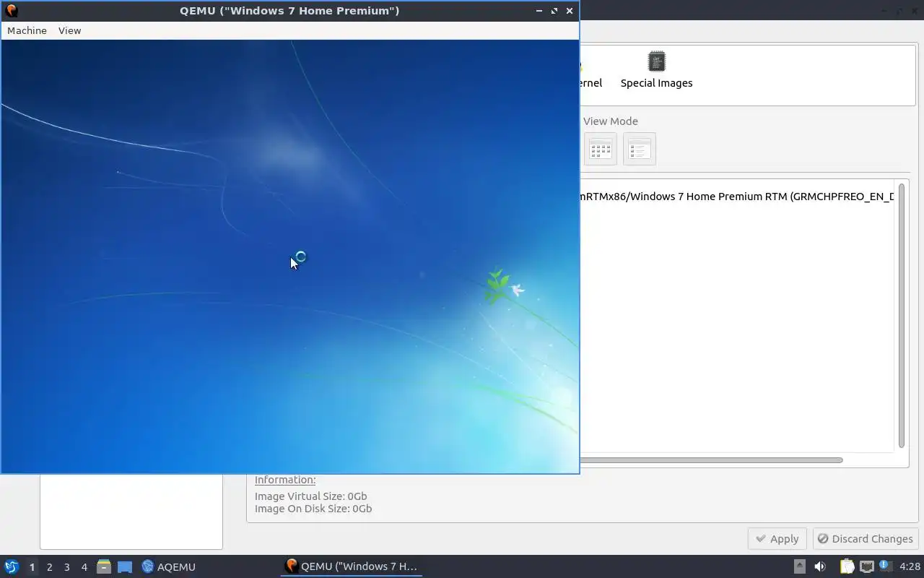Viewport: 924px width, 578px height.
Task: Click the clock showing 4:28
Action: point(910,566)
